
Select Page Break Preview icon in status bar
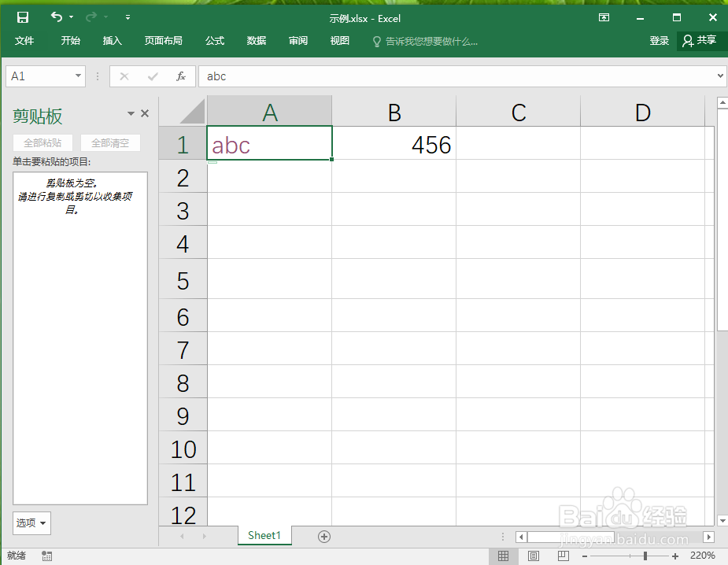(x=564, y=556)
